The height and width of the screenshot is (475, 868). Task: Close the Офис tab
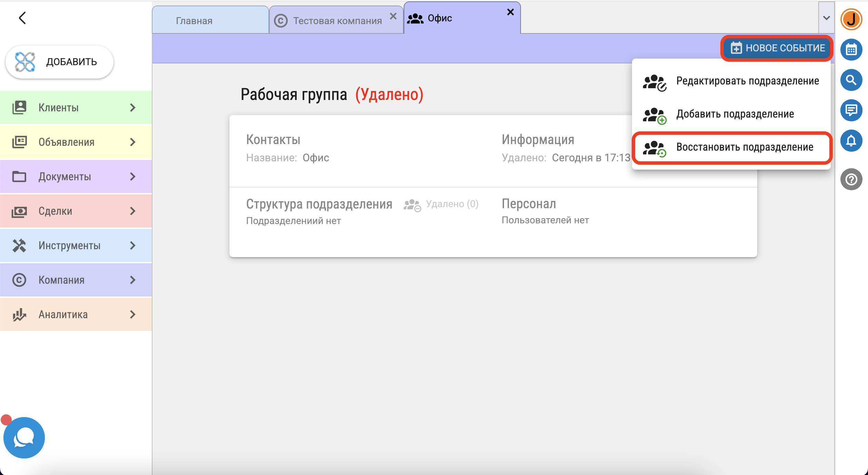pyautogui.click(x=511, y=12)
